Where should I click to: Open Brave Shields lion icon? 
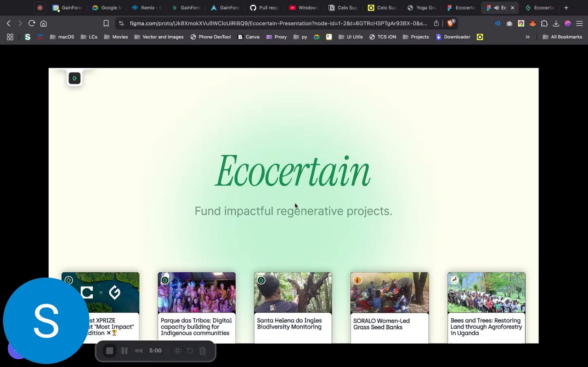(x=451, y=23)
